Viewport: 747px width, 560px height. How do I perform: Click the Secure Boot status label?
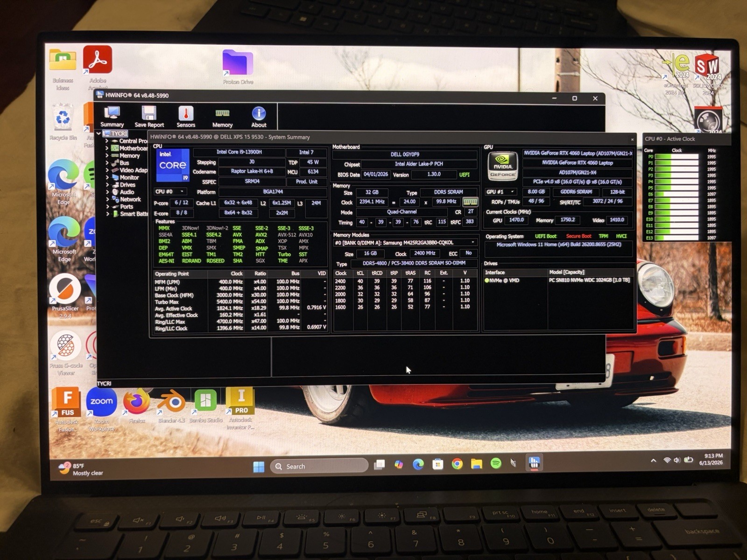click(x=578, y=236)
